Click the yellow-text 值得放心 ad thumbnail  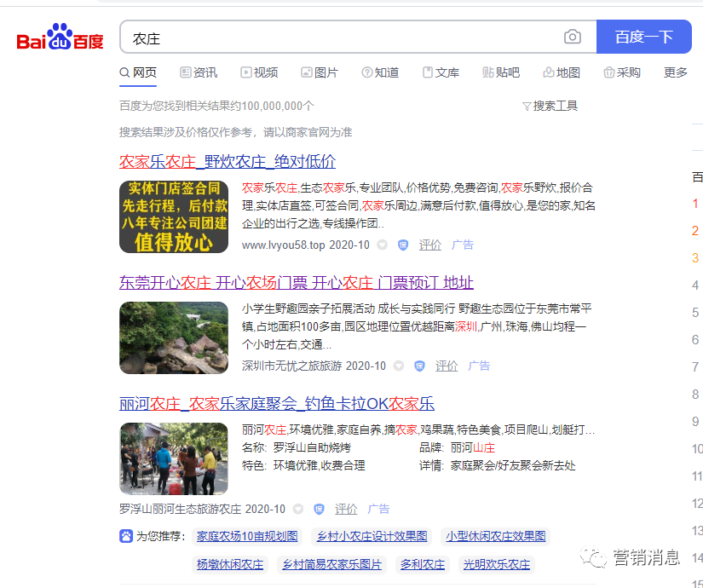pyautogui.click(x=174, y=216)
